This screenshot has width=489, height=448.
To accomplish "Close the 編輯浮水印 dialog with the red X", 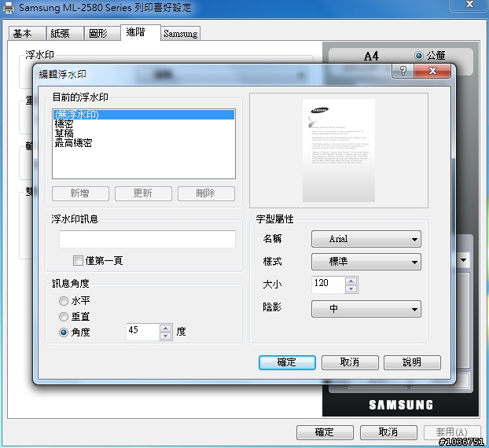I will point(432,71).
